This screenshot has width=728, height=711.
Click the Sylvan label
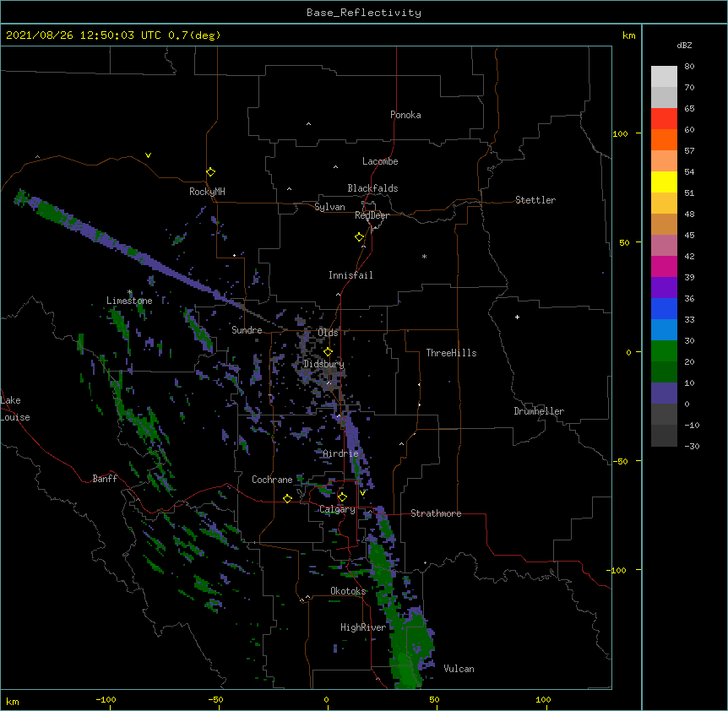tap(329, 207)
